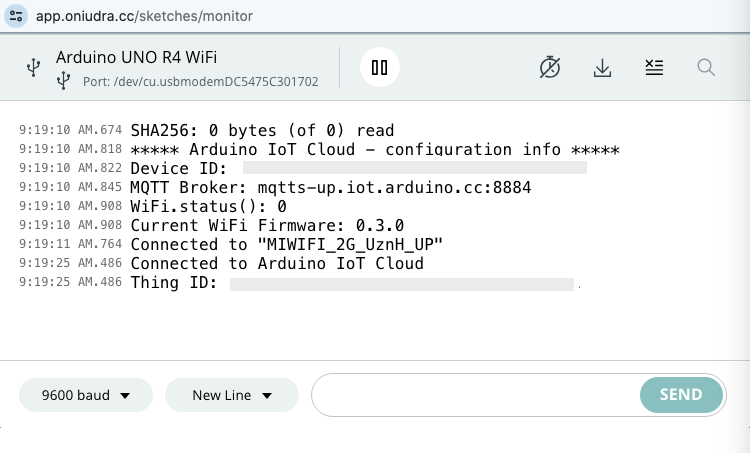Pause the serial monitor output
Viewport: 750px width, 453px height.
(380, 67)
